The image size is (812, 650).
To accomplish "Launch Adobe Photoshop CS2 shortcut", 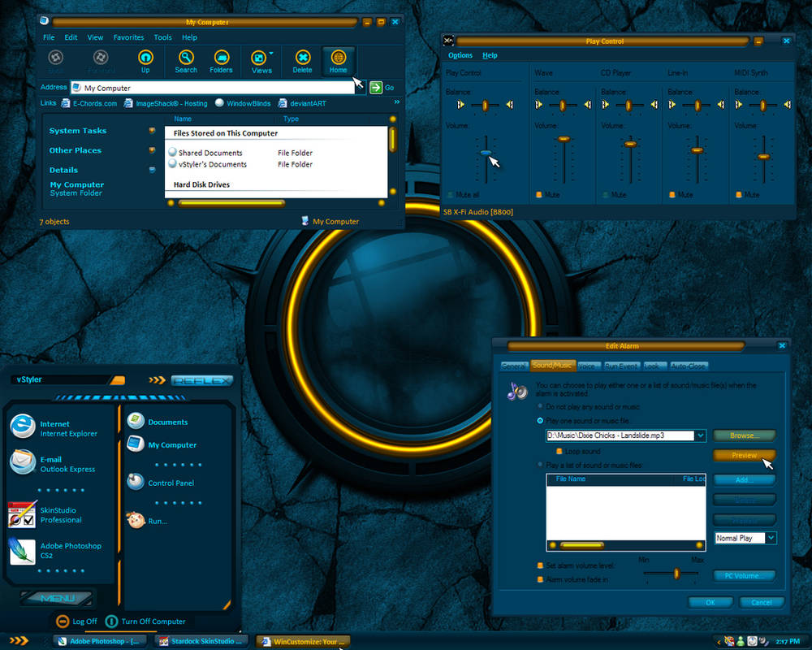I will click(x=55, y=551).
